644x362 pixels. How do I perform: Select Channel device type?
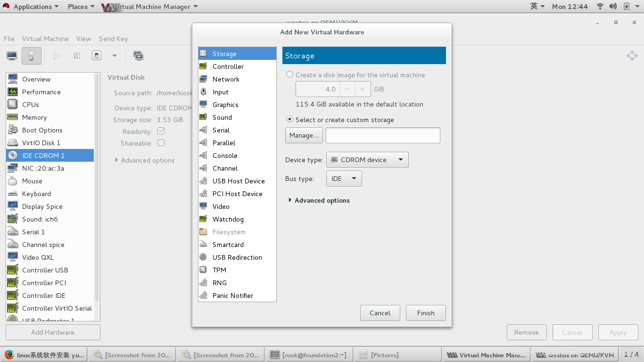tap(237, 168)
